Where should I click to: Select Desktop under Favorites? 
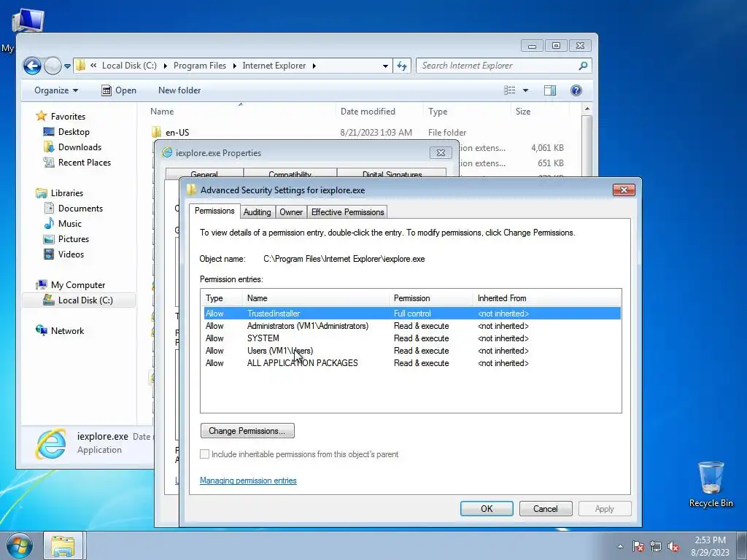point(66,132)
